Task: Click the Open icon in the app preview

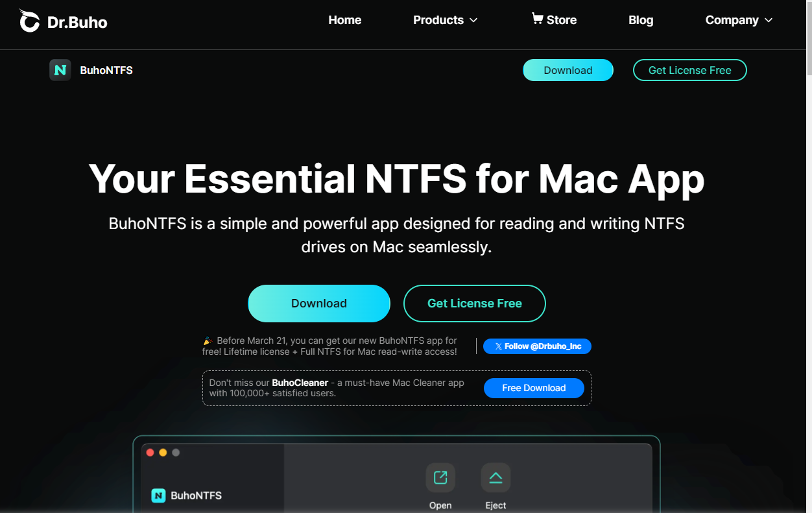Action: point(440,478)
